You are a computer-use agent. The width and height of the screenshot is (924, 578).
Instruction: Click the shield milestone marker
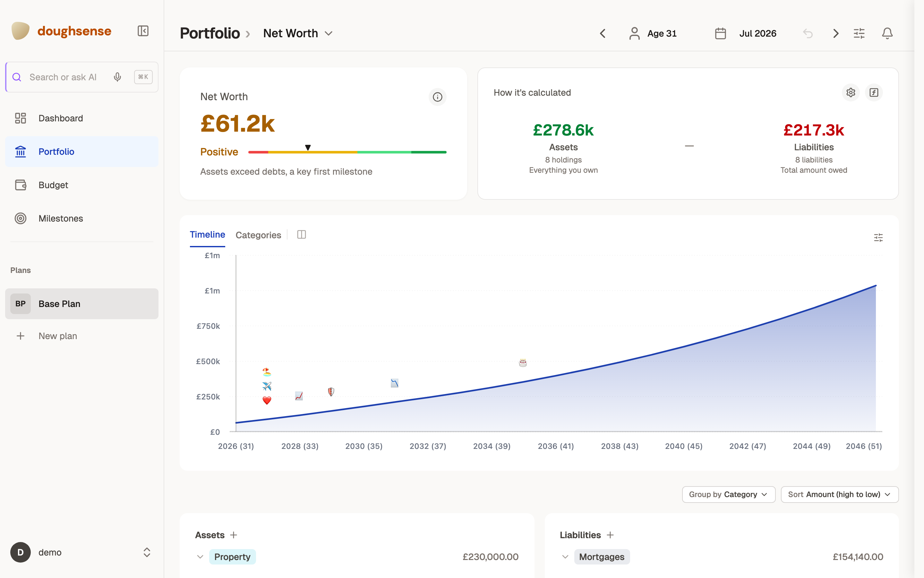coord(331,392)
